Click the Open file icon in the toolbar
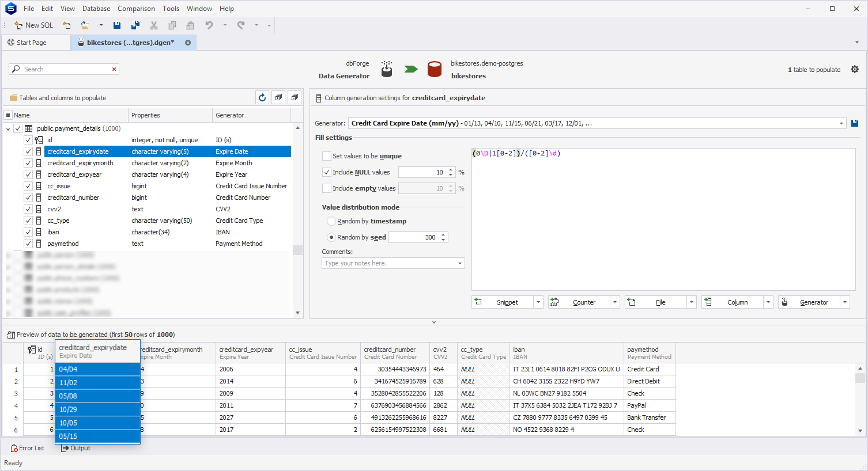868x471 pixels. pos(85,25)
